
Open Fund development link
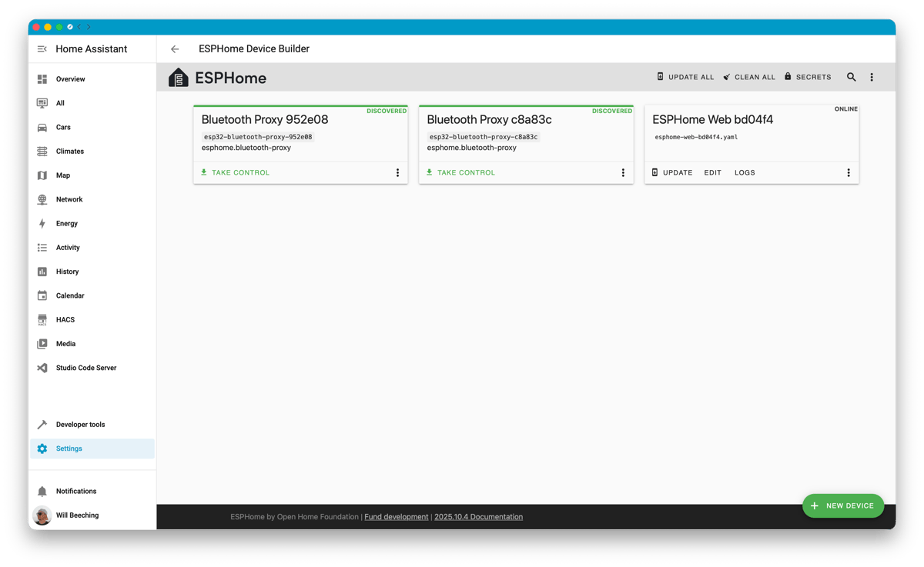[x=397, y=517]
